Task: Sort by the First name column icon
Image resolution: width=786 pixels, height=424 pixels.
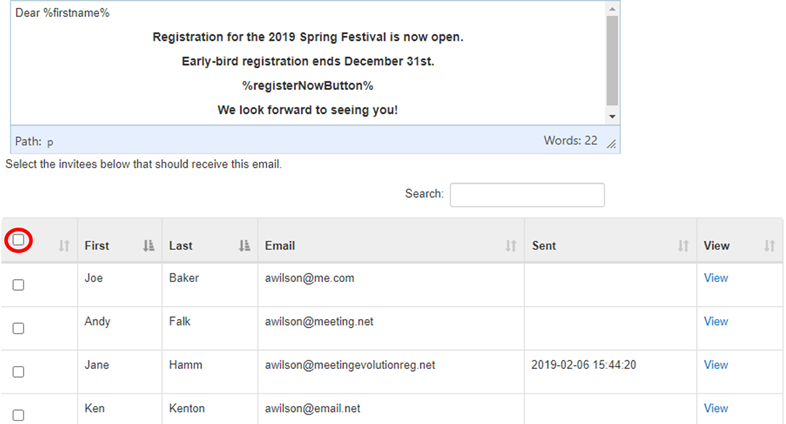Action: pyautogui.click(x=149, y=246)
